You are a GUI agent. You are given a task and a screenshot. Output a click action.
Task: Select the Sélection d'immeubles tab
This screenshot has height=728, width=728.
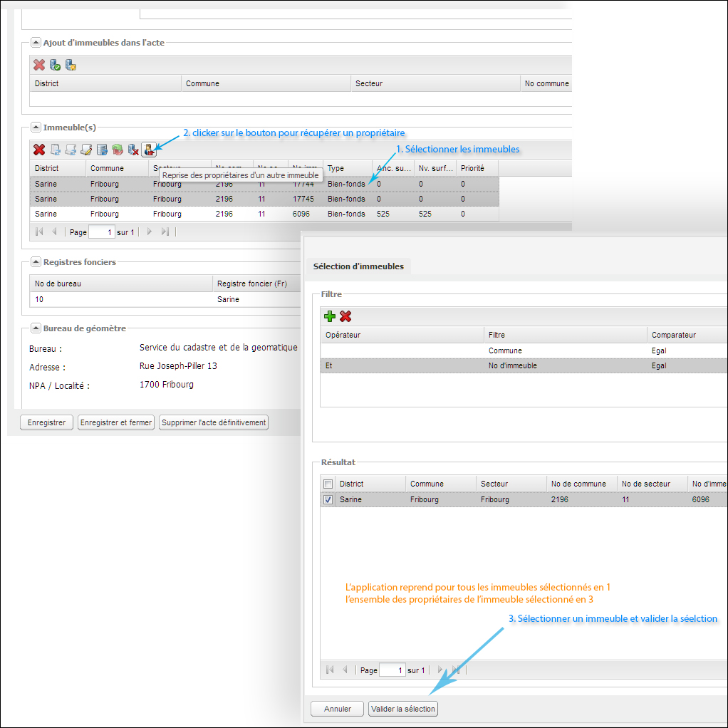coord(358,266)
